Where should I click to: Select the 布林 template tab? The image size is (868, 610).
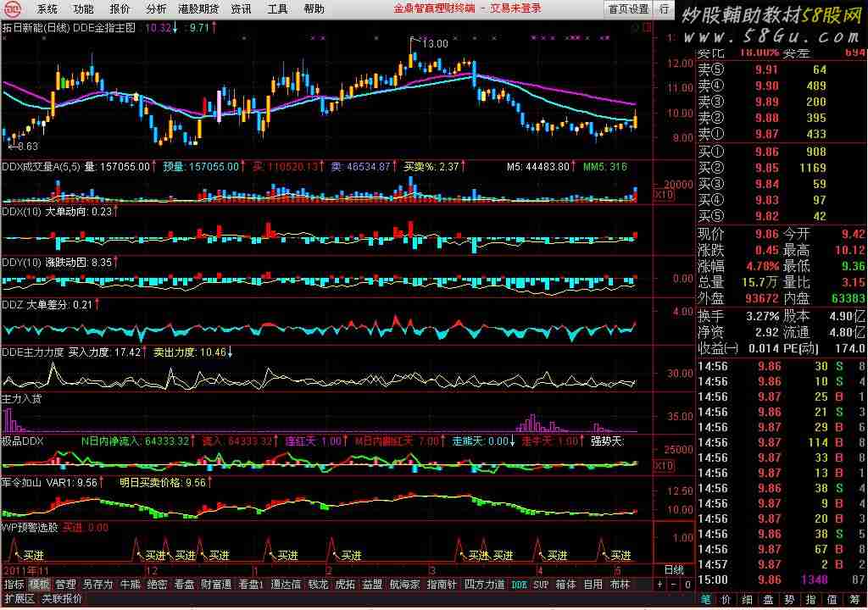(x=620, y=585)
